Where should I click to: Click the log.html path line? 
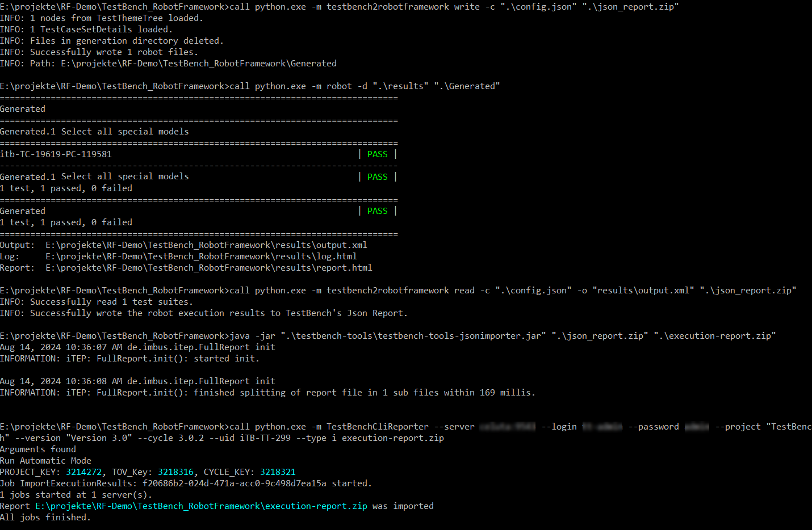pos(178,256)
